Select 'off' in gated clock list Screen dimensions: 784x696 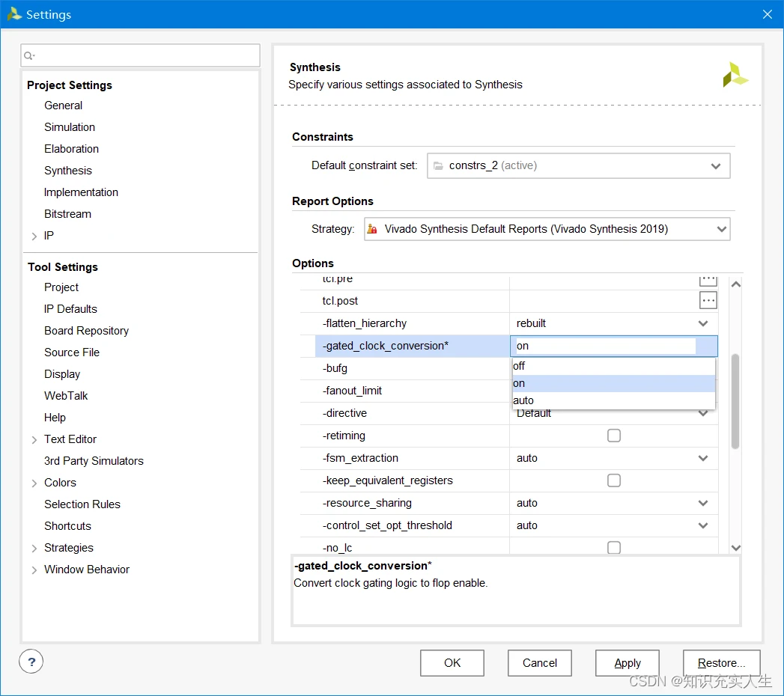[613, 366]
